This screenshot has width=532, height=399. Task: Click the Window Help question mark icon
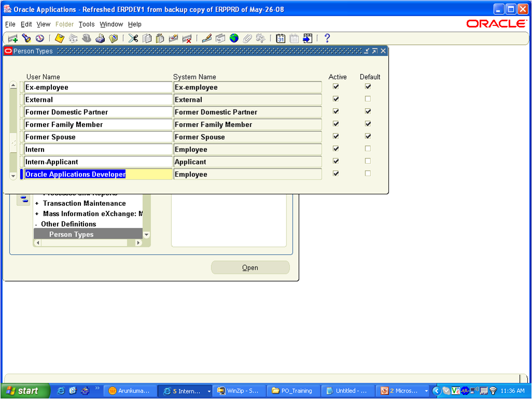click(x=326, y=38)
